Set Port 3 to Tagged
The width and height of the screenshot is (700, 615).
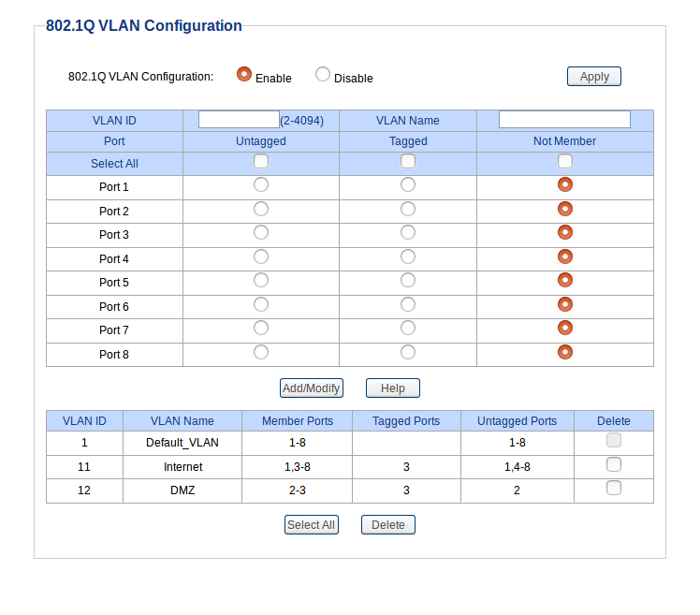[408, 233]
